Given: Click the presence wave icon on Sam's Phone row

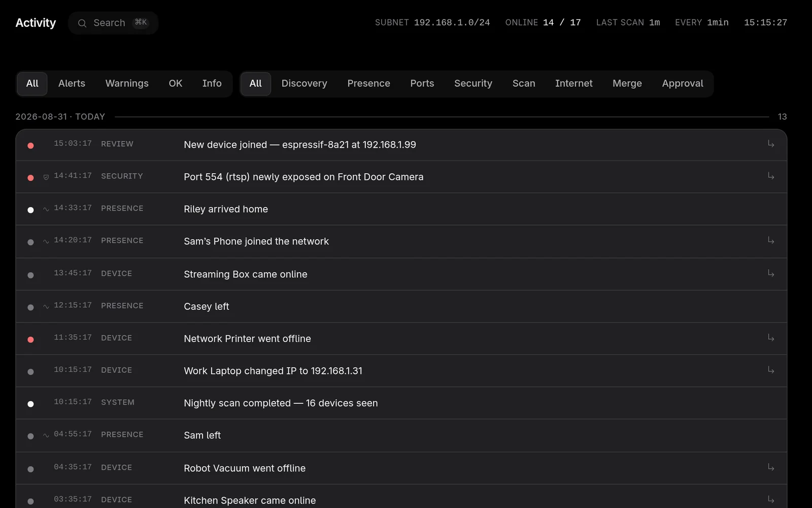Looking at the screenshot, I should (x=46, y=242).
